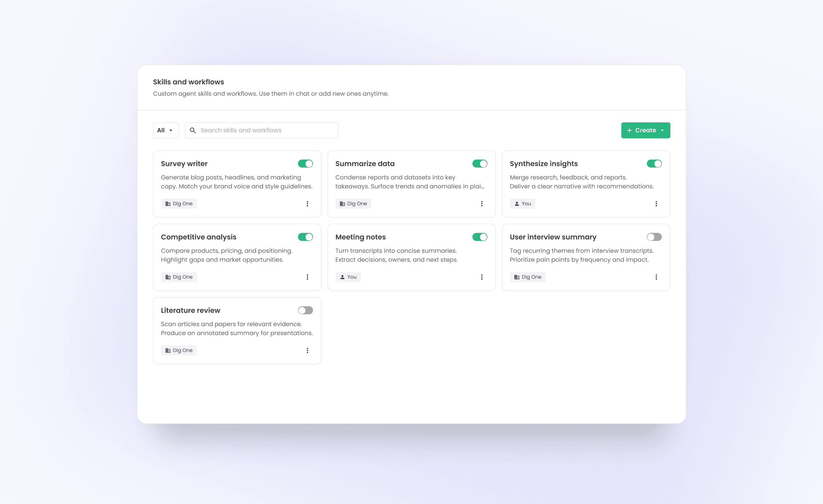Disable the Summarize data toggle
Image resolution: width=823 pixels, height=504 pixels.
(x=480, y=163)
